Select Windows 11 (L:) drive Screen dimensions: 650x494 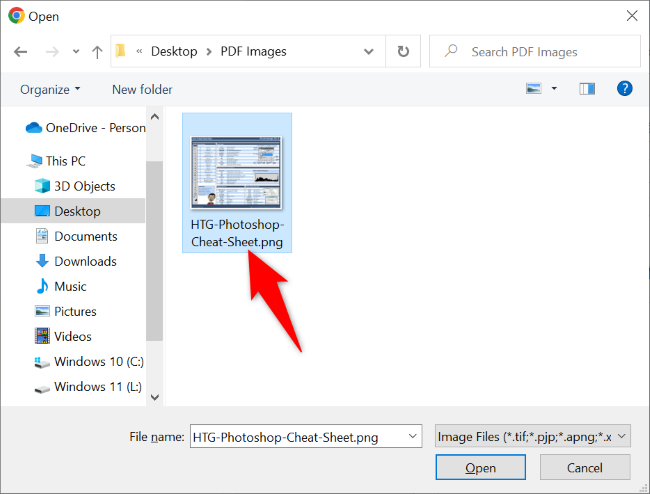tap(88, 387)
